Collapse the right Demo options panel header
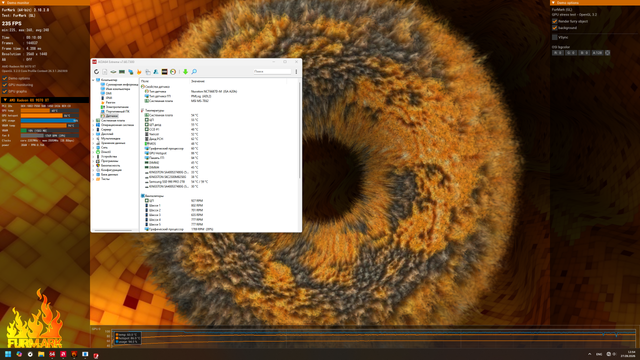This screenshot has width=640, height=360. pos(595,2)
